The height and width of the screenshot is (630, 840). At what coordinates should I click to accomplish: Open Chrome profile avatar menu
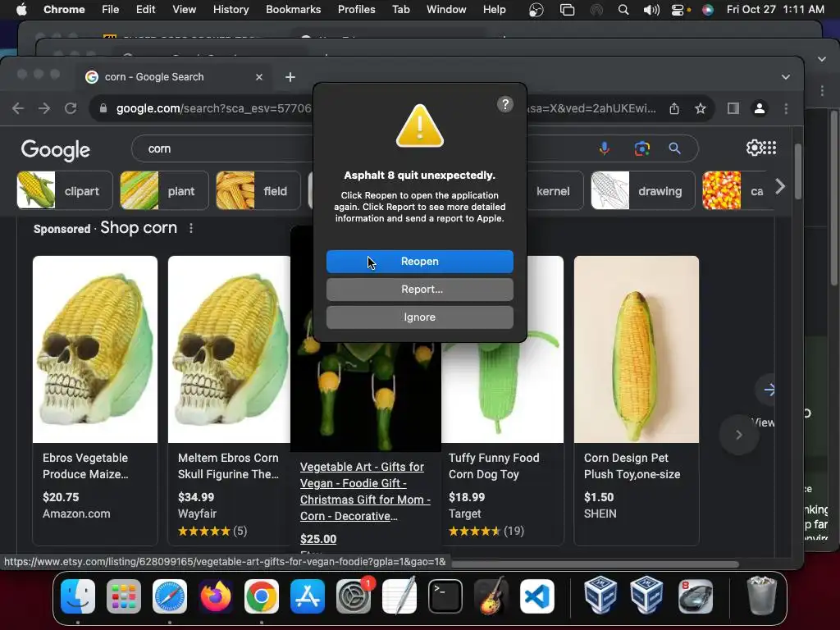[x=759, y=109]
